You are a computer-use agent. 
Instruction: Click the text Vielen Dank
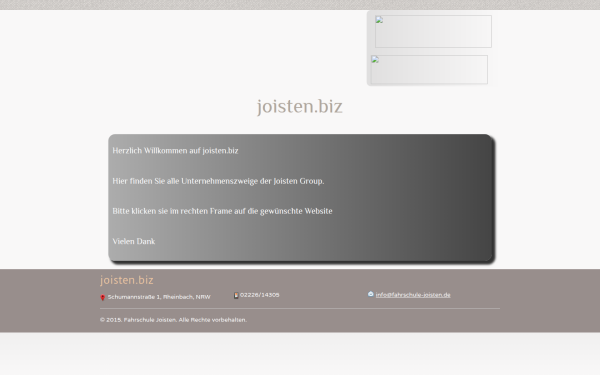pyautogui.click(x=134, y=241)
